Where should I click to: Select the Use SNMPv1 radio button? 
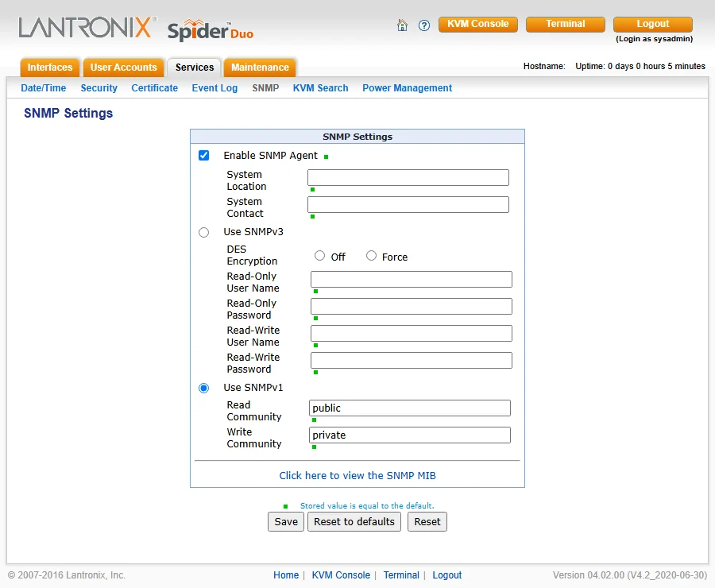[204, 389]
